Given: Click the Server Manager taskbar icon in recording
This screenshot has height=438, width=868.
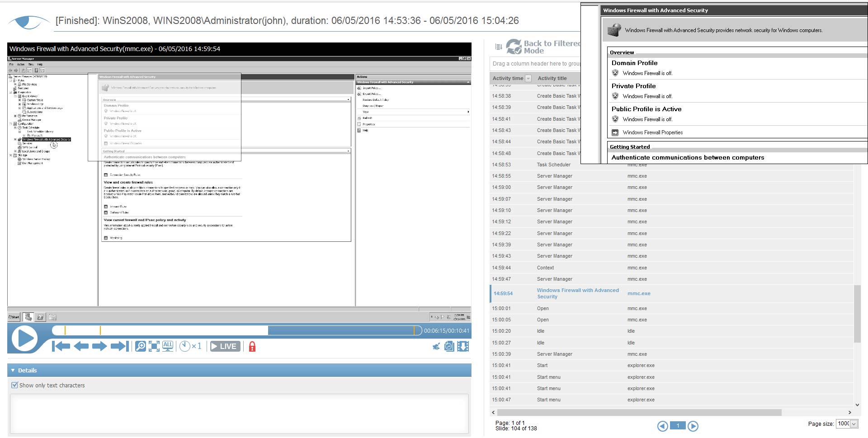Looking at the screenshot, I should [28, 317].
